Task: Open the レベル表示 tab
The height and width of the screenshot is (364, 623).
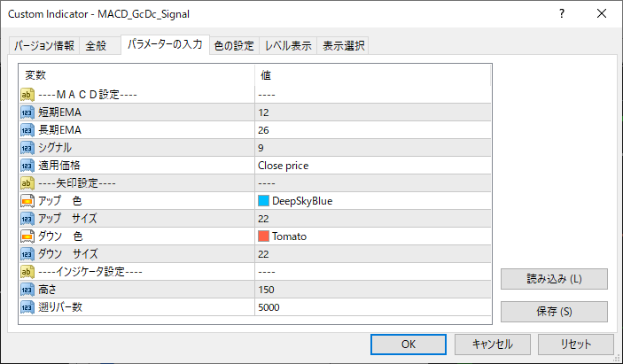Action: point(288,46)
